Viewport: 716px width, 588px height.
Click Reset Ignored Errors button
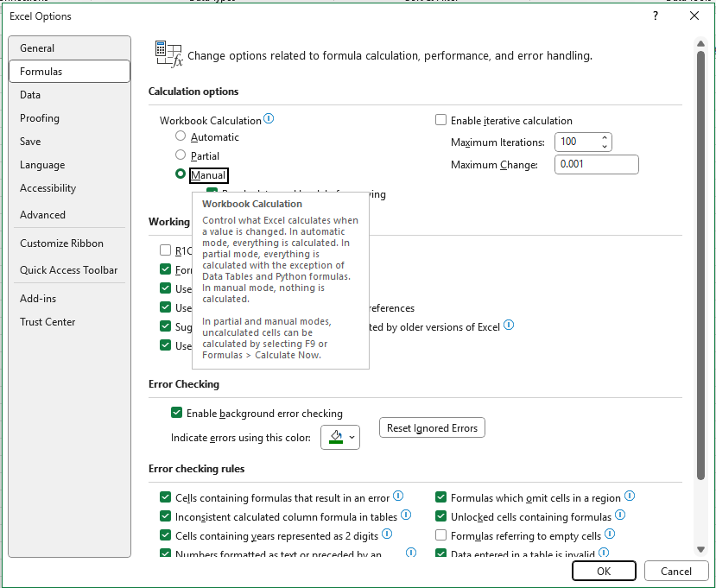pyautogui.click(x=432, y=427)
